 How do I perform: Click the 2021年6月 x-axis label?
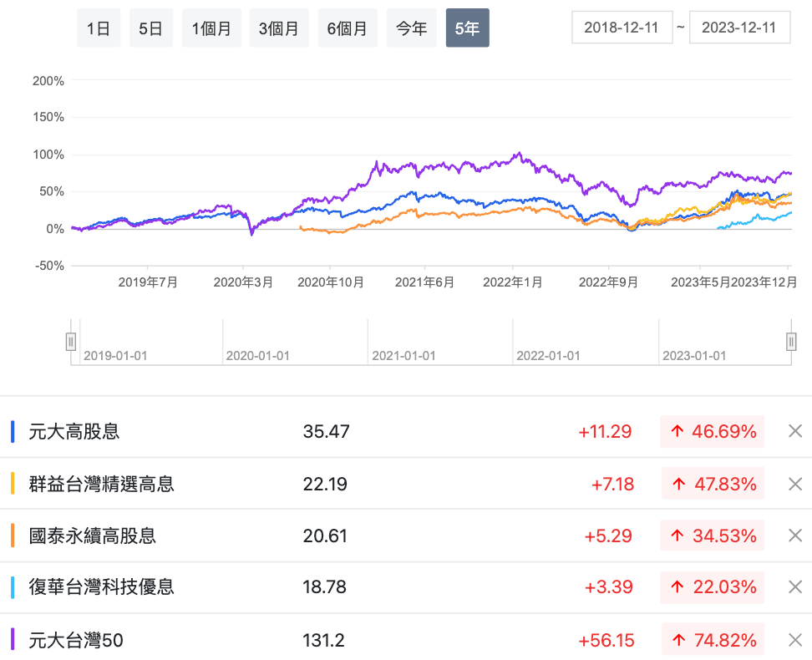(x=424, y=282)
